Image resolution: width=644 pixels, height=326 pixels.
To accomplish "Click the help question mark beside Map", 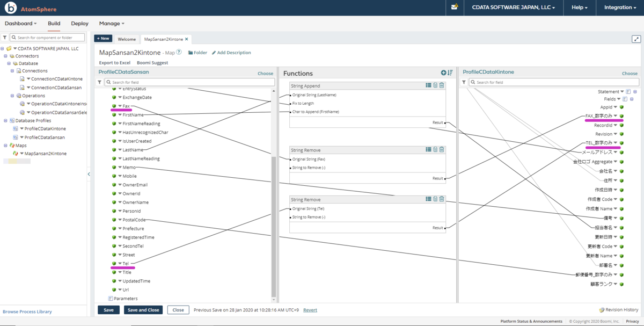I will [179, 53].
